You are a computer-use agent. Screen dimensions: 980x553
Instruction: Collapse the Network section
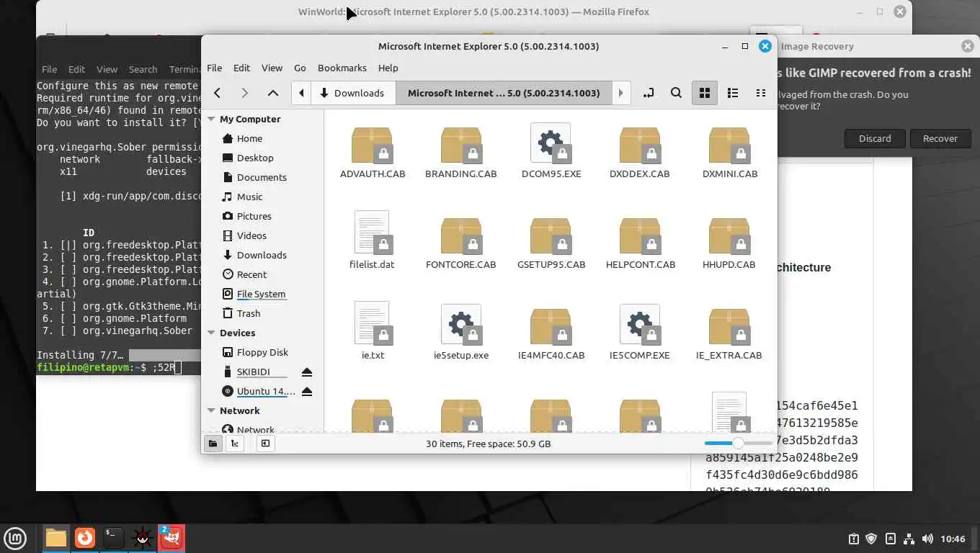point(212,411)
